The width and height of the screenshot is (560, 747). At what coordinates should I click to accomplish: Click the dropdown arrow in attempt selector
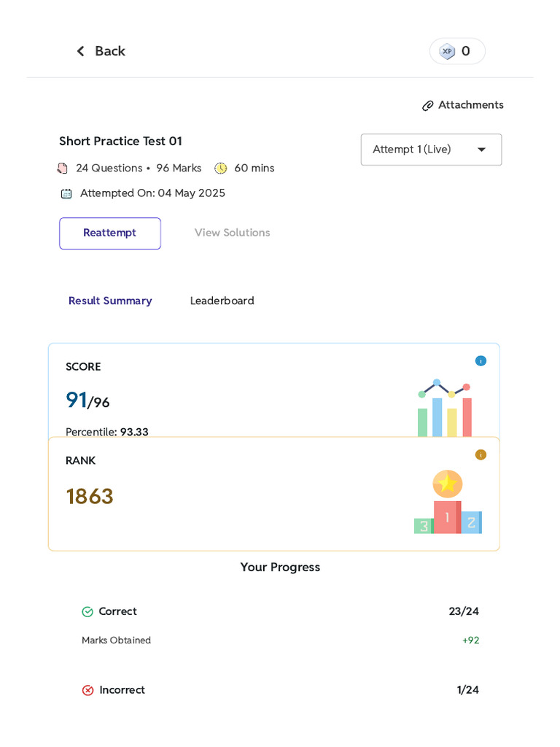482,150
